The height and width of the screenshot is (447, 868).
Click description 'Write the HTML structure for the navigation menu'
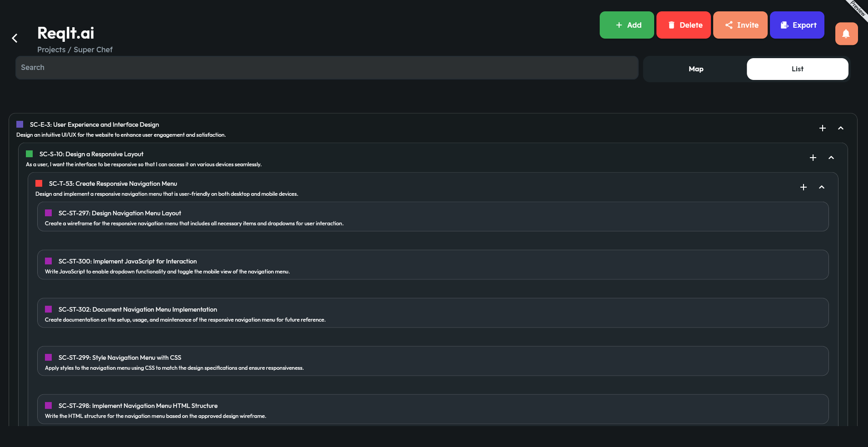[156, 416]
